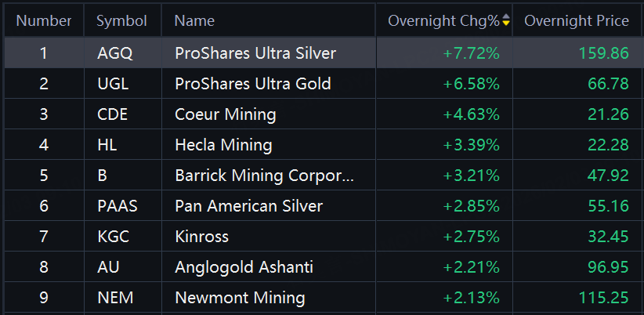This screenshot has height=315, width=644.
Task: Click the CDE ticker symbol
Action: [x=112, y=114]
